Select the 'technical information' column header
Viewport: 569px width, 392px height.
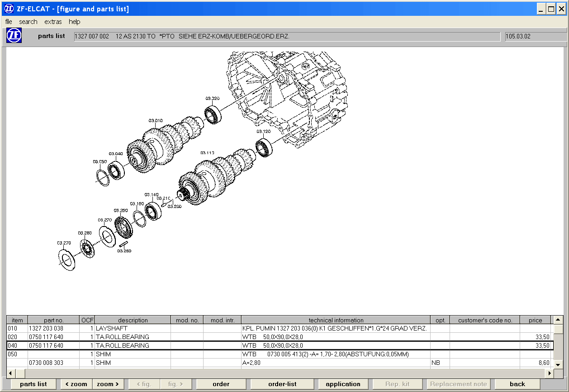336,320
